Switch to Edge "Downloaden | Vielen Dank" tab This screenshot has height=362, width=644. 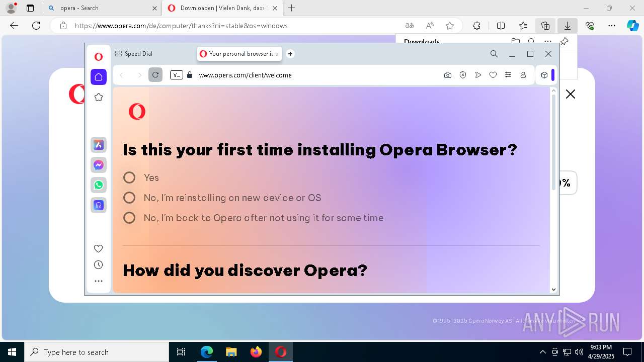[222, 8]
